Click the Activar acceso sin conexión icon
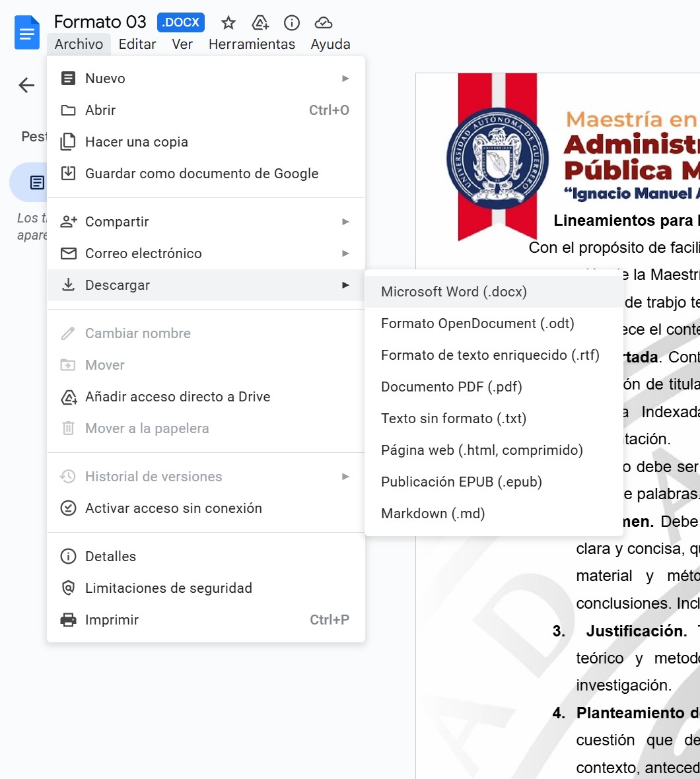 (68, 508)
